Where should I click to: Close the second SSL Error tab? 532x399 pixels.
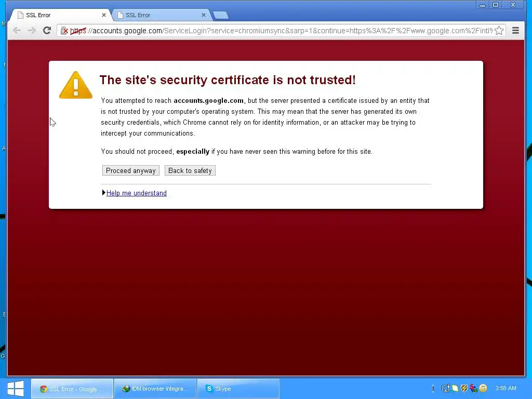click(x=204, y=15)
